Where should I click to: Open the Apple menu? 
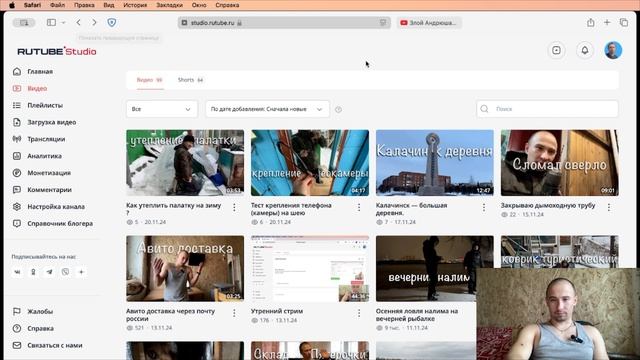pyautogui.click(x=12, y=5)
